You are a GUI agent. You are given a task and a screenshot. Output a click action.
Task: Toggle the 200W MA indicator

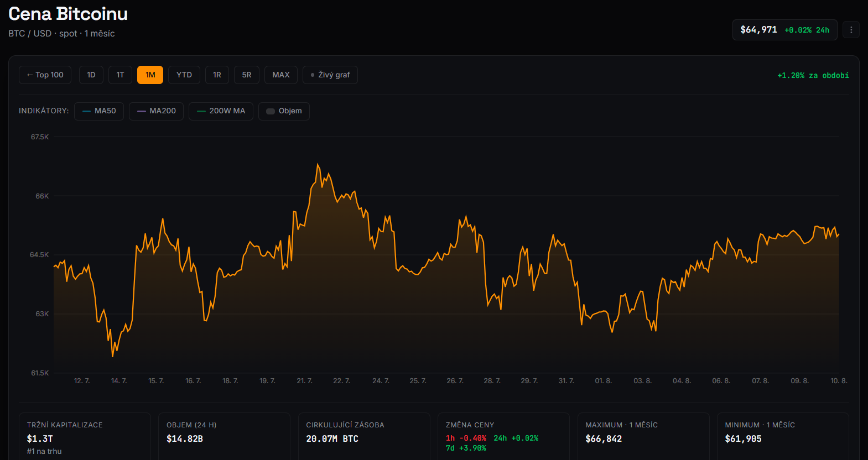coord(221,111)
